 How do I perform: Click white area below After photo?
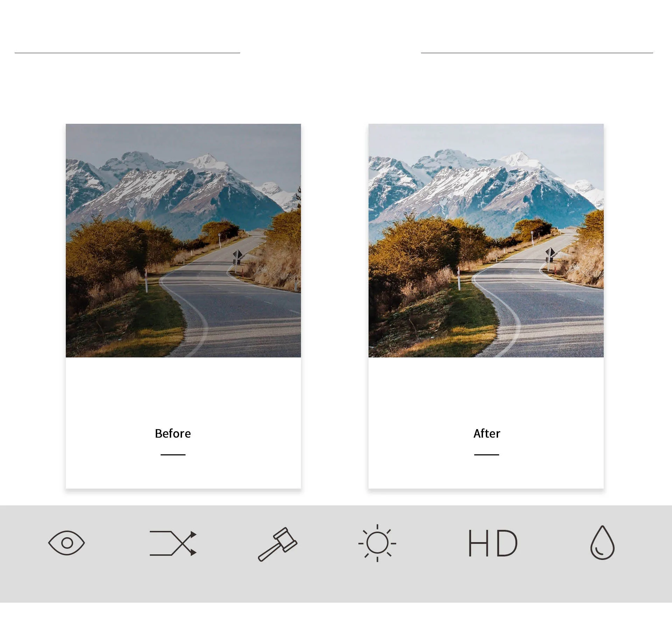(x=486, y=388)
